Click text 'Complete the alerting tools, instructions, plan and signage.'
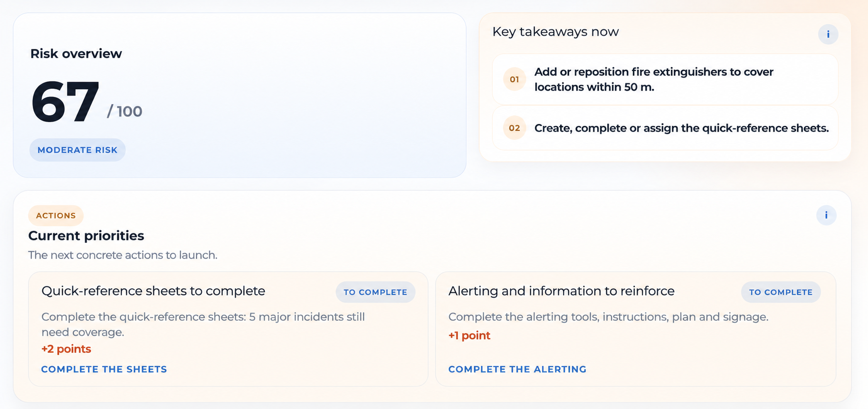The image size is (868, 409). point(609,317)
